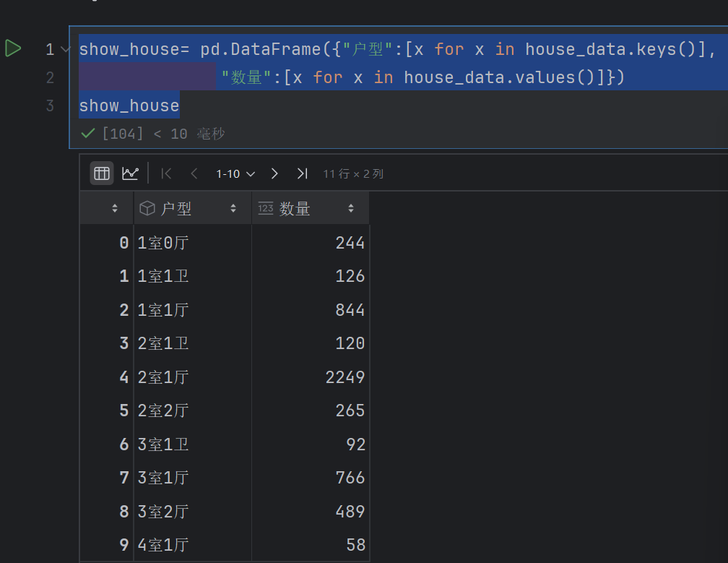Click the '11 行 × 2 列' row count label

click(x=353, y=173)
